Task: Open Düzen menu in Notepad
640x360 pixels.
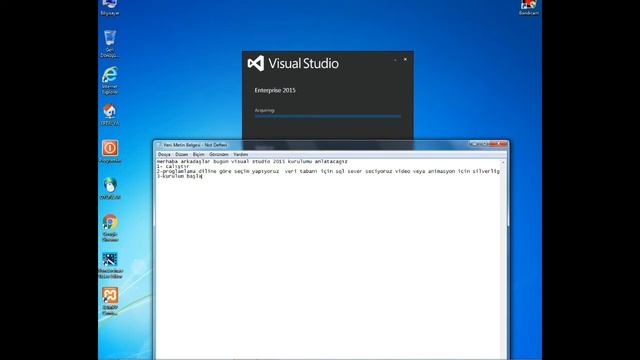Action: [181, 155]
